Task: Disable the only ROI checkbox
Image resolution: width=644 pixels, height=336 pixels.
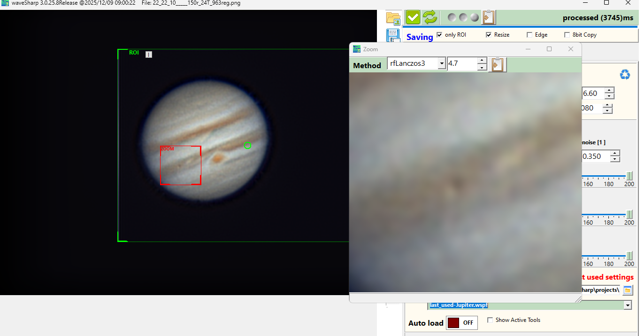Action: point(439,35)
